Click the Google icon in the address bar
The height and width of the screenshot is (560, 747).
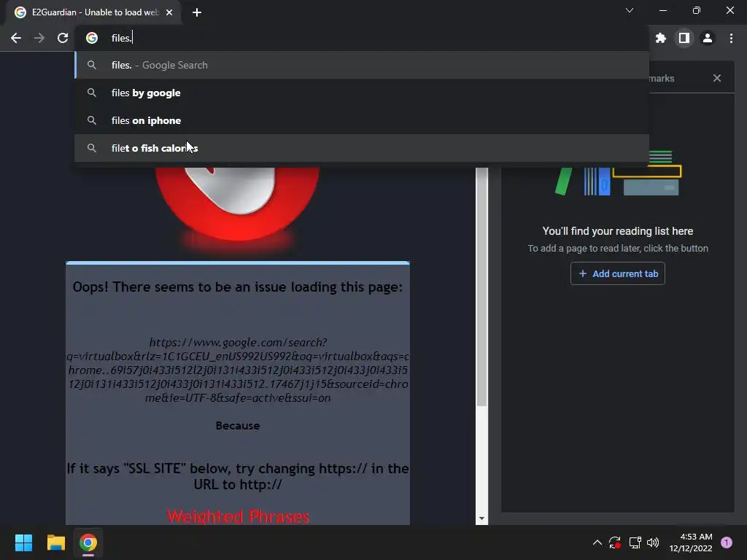(92, 38)
